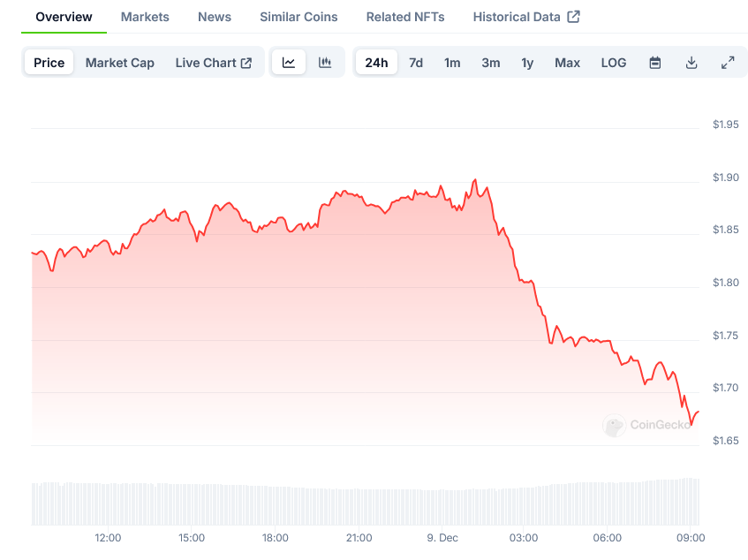Open the Similar Coins tab
Screen dimensions: 748x560
298,17
